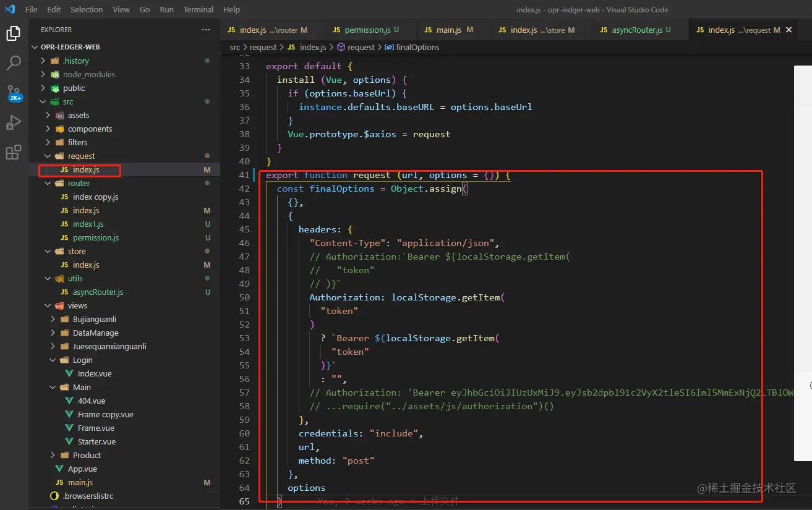Viewport: 812px width, 510px height.
Task: Click finalOptions in the breadcrumb
Action: tap(417, 47)
